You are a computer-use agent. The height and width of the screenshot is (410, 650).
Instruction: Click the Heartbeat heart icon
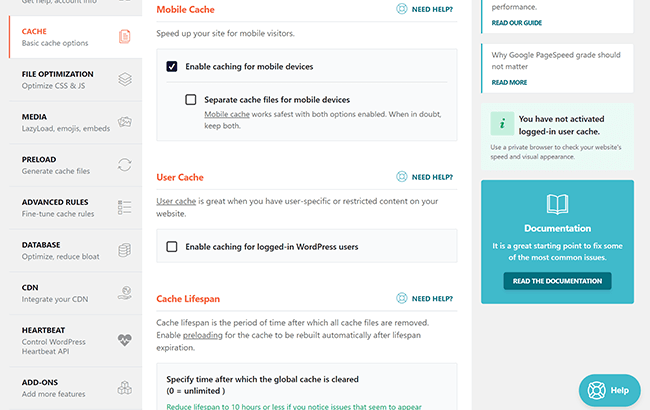[124, 340]
